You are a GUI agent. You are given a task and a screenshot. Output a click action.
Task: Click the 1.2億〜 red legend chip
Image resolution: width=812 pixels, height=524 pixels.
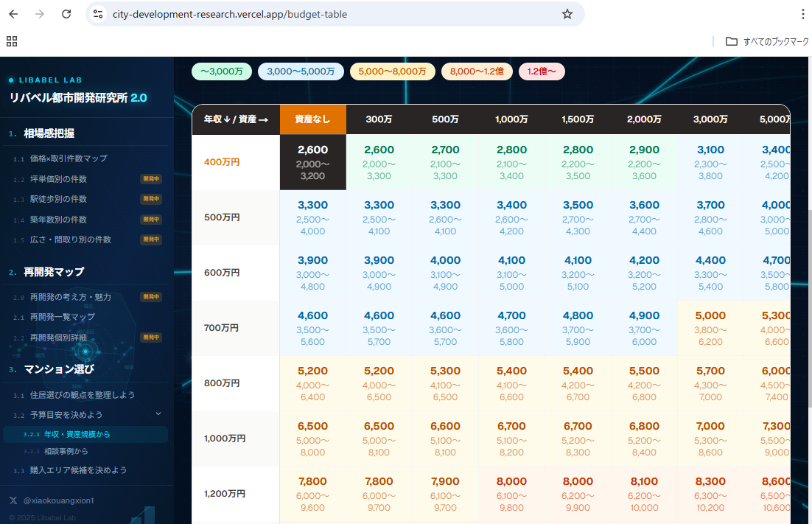point(542,71)
